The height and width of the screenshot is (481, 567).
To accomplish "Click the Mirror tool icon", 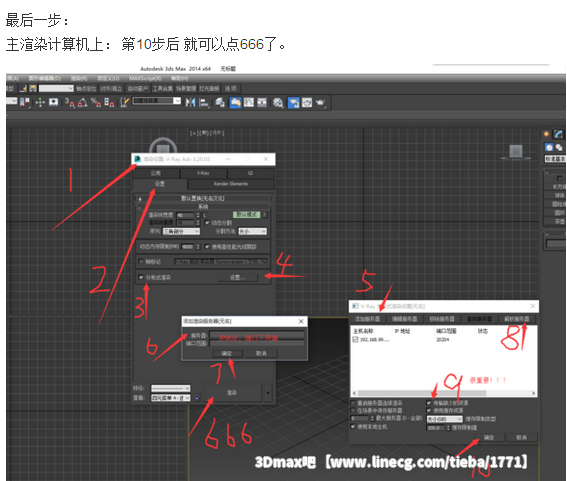I will (x=190, y=103).
